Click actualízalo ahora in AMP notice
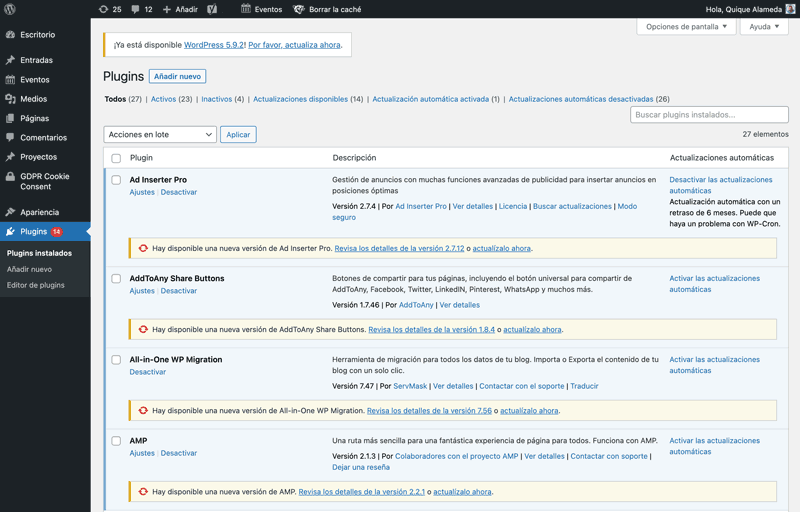The width and height of the screenshot is (800, 512). click(462, 492)
